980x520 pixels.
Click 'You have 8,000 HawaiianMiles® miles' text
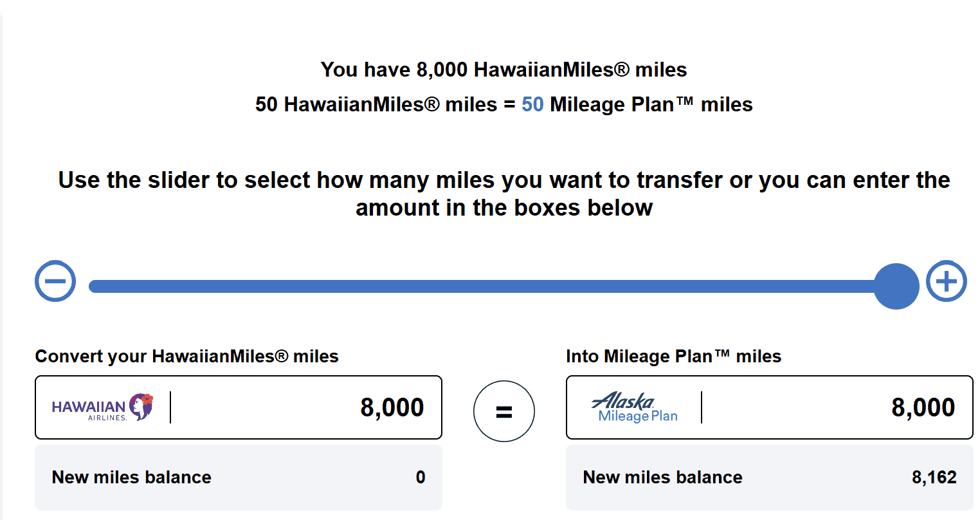[504, 70]
